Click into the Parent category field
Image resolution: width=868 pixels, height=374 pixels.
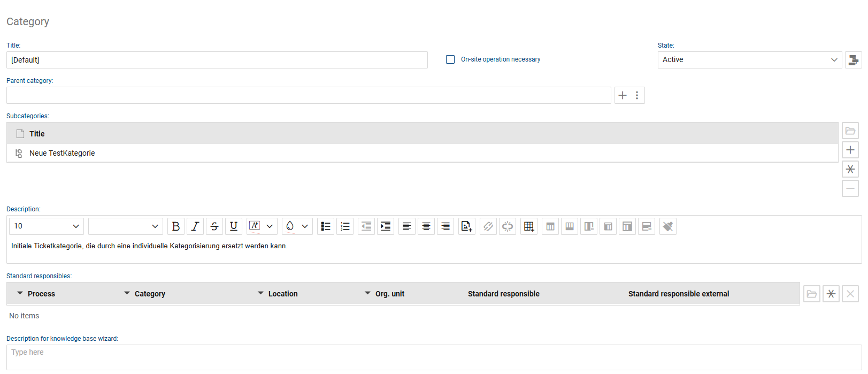click(x=309, y=95)
